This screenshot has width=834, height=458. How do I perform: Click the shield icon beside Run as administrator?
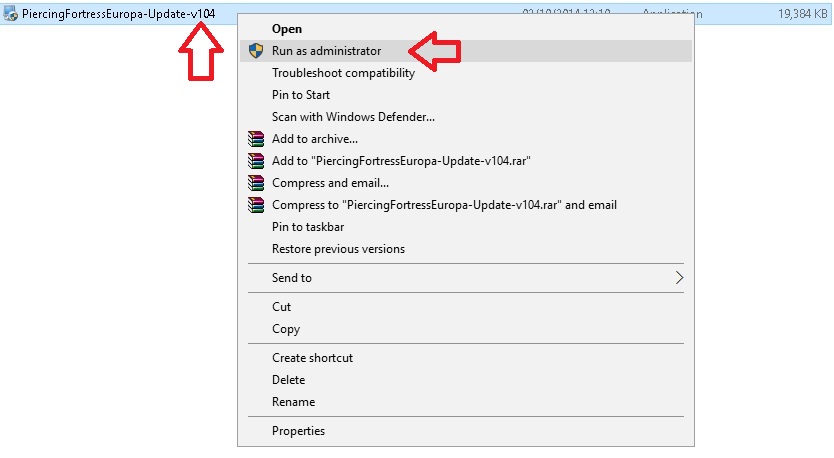256,51
